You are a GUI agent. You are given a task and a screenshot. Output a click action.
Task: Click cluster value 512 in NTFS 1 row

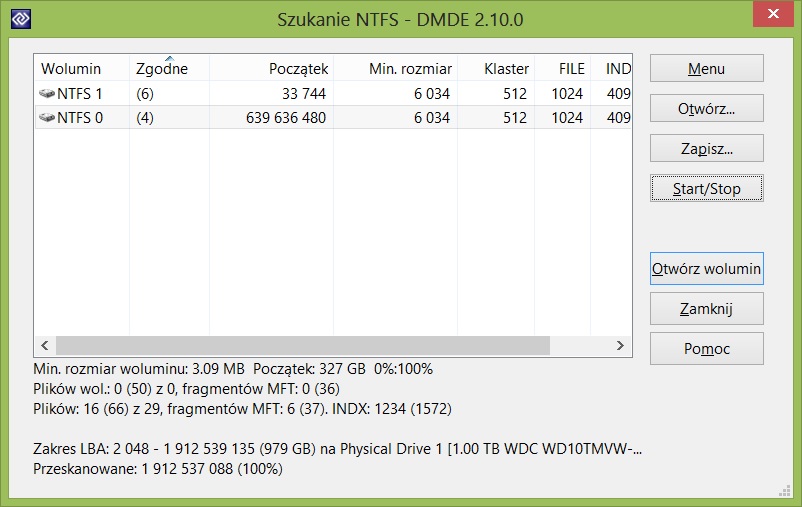(x=515, y=94)
